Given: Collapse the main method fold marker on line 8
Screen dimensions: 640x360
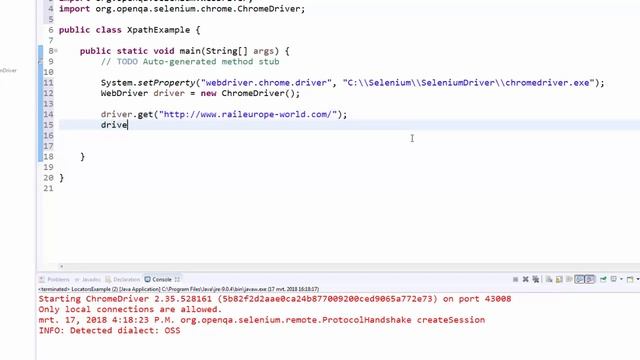Looking at the screenshot, I should pyautogui.click(x=56, y=51).
